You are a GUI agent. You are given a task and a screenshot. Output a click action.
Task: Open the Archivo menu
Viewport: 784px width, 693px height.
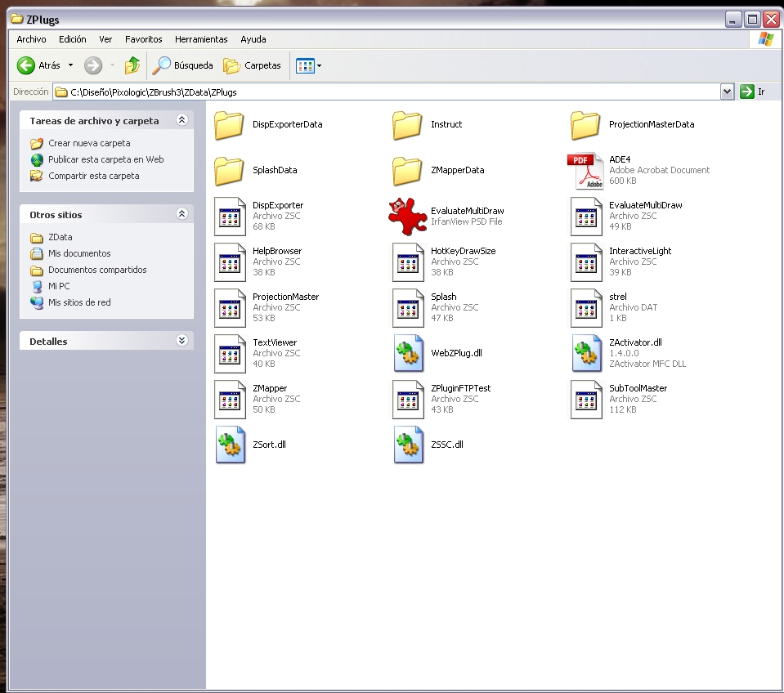[x=32, y=39]
